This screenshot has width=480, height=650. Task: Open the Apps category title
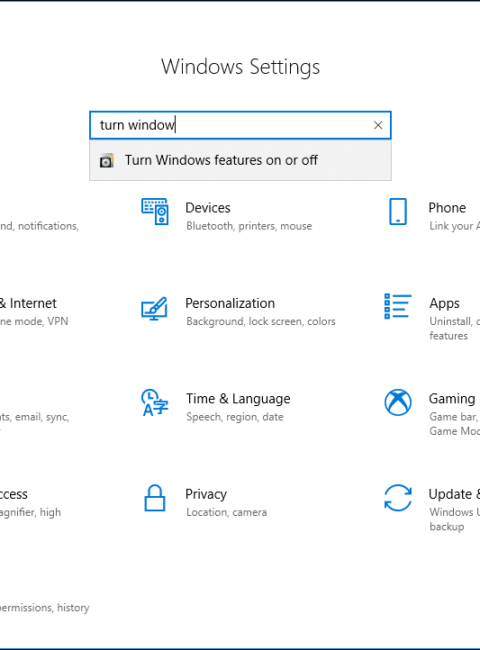[x=444, y=303]
